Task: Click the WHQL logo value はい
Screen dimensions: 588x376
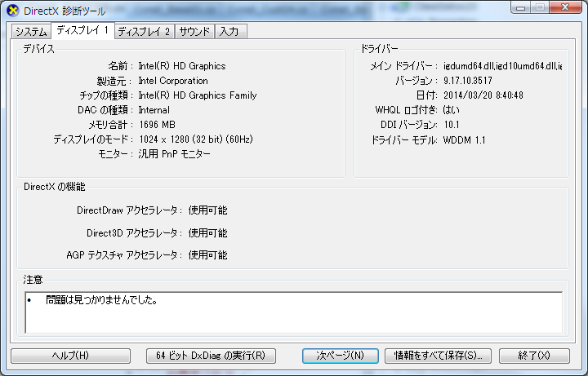Action: click(451, 110)
